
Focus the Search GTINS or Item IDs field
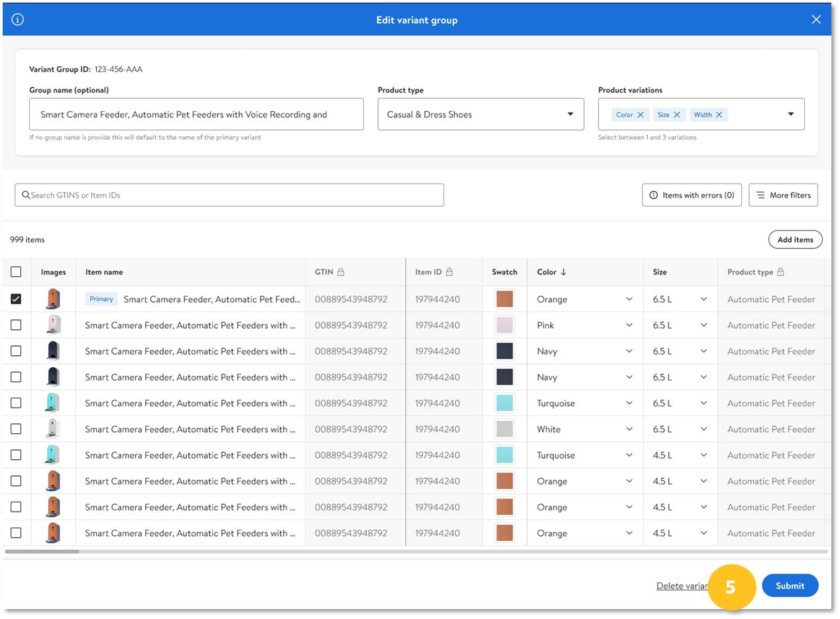[x=229, y=195]
